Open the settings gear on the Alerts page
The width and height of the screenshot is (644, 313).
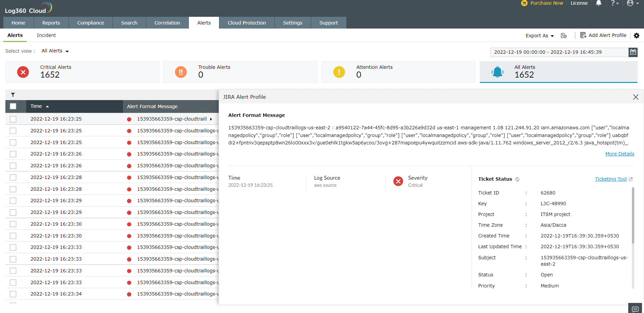pos(637,36)
